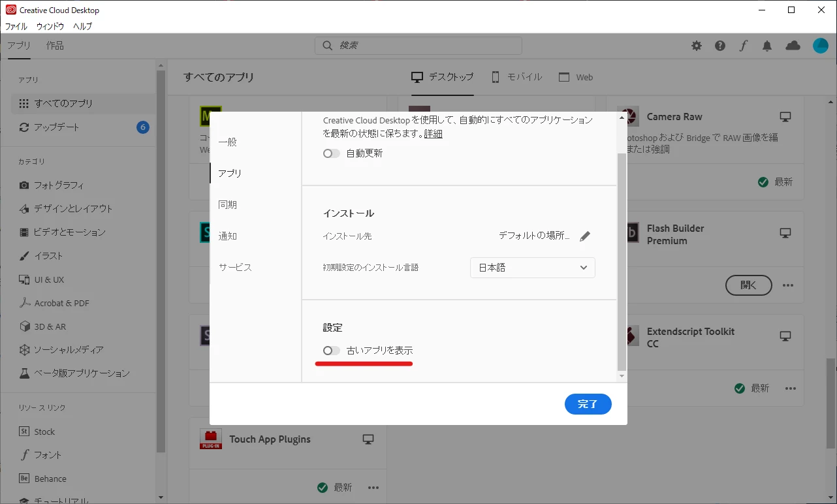Viewport: 837px width, 504px height.
Task: Open サービス preferences section
Action: (x=235, y=268)
